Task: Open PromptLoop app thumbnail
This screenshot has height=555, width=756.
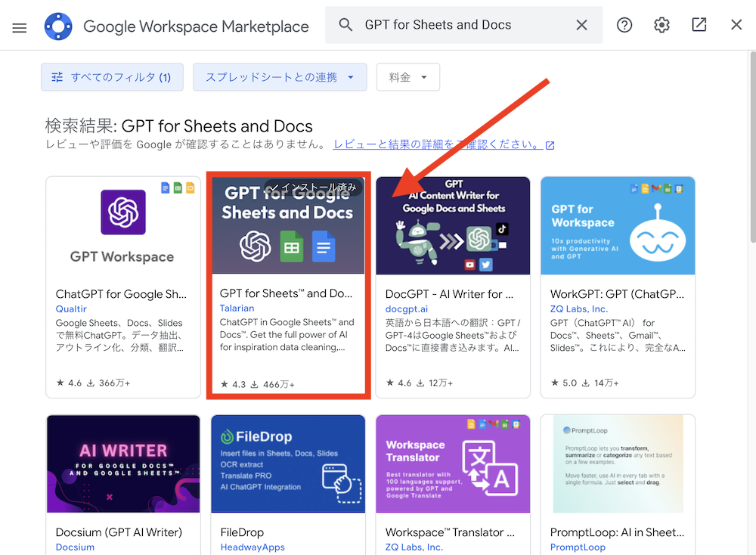Action: pyautogui.click(x=618, y=464)
